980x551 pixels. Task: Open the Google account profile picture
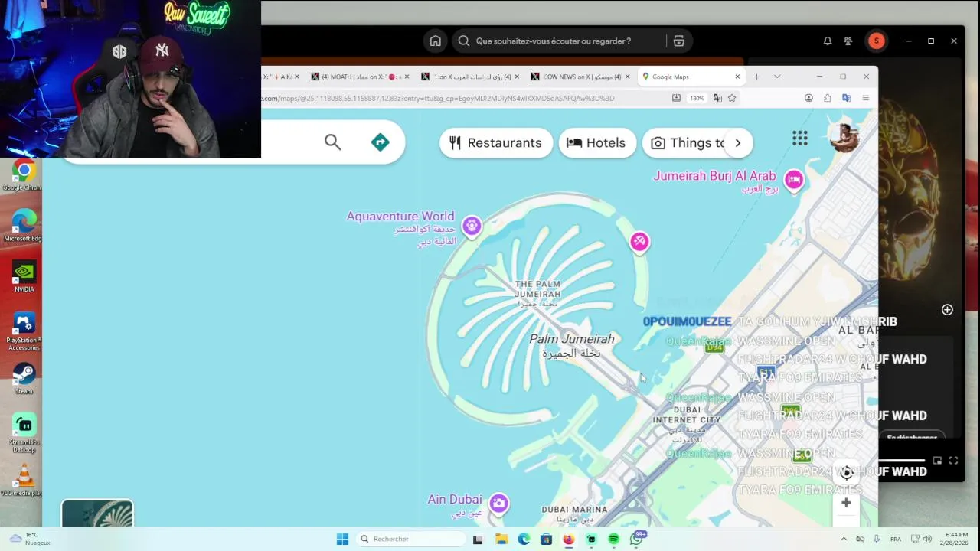pos(844,138)
